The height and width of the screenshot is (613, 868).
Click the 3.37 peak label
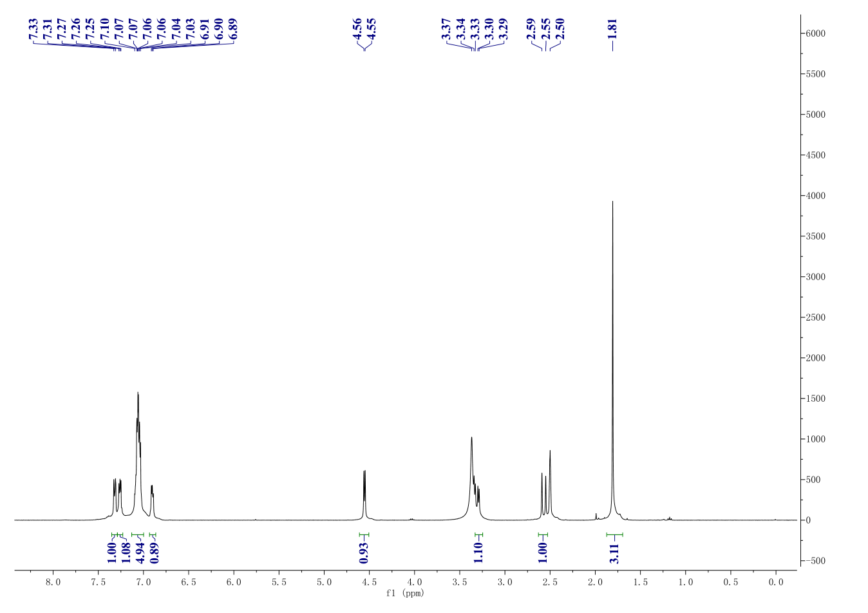tap(446, 30)
